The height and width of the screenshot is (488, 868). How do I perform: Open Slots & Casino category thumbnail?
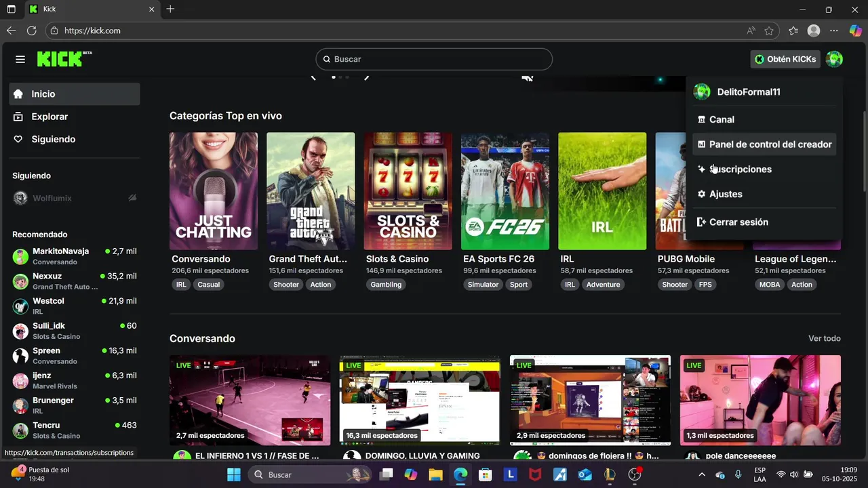tap(408, 191)
